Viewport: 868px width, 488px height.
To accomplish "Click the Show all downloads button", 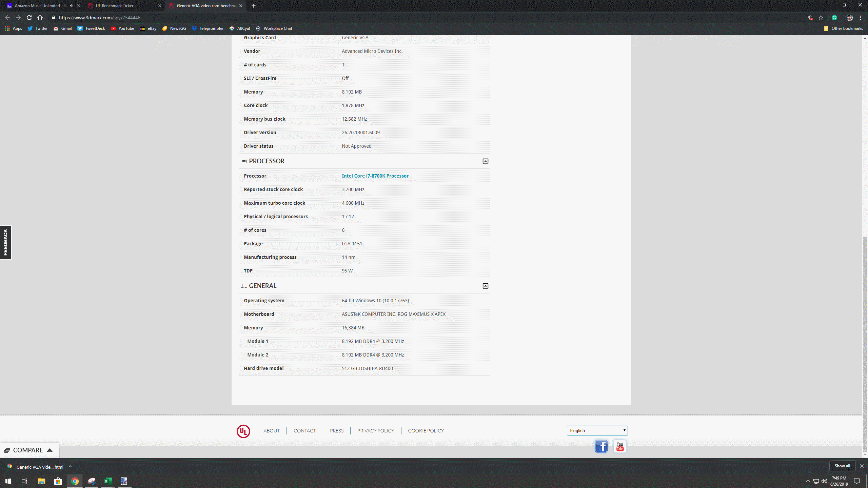I will coord(842,466).
